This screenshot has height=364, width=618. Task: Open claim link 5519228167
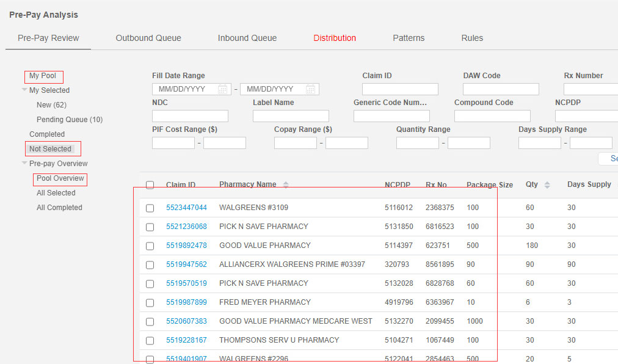coord(186,340)
